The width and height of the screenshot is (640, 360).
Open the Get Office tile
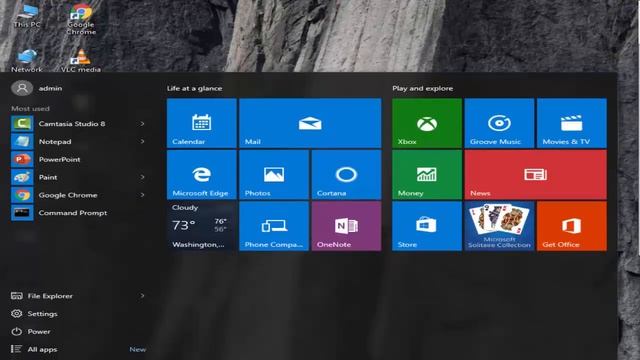(572, 226)
